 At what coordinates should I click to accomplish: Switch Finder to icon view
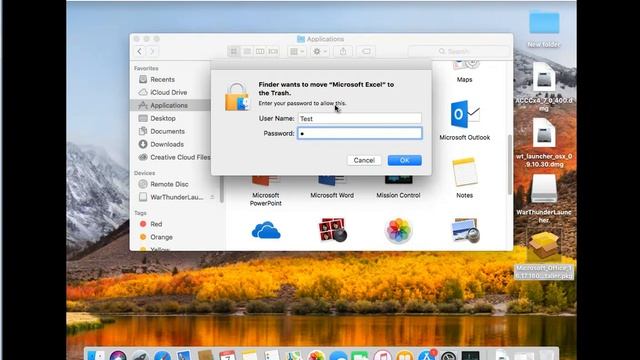point(234,51)
